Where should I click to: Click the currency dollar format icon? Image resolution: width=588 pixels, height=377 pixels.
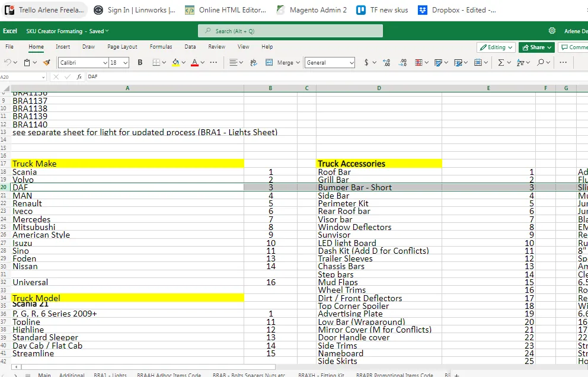coord(366,63)
